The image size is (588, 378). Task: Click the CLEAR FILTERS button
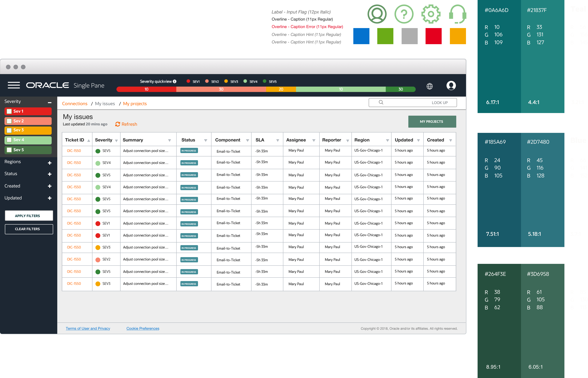pyautogui.click(x=29, y=229)
